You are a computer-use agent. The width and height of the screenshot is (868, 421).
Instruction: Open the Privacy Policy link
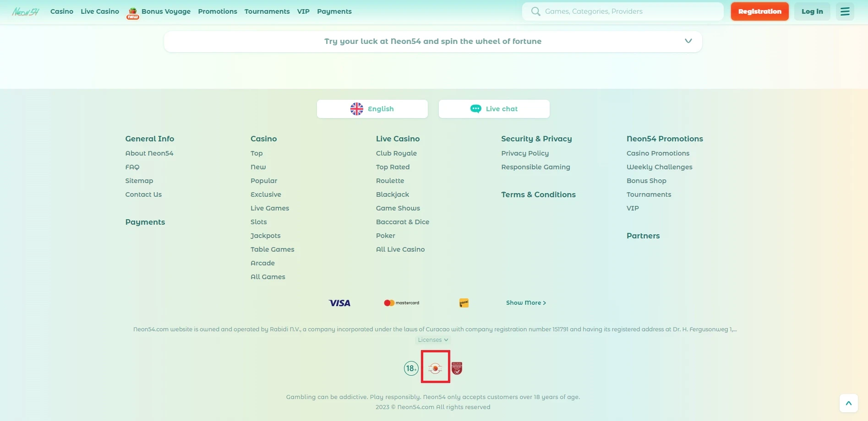click(525, 153)
